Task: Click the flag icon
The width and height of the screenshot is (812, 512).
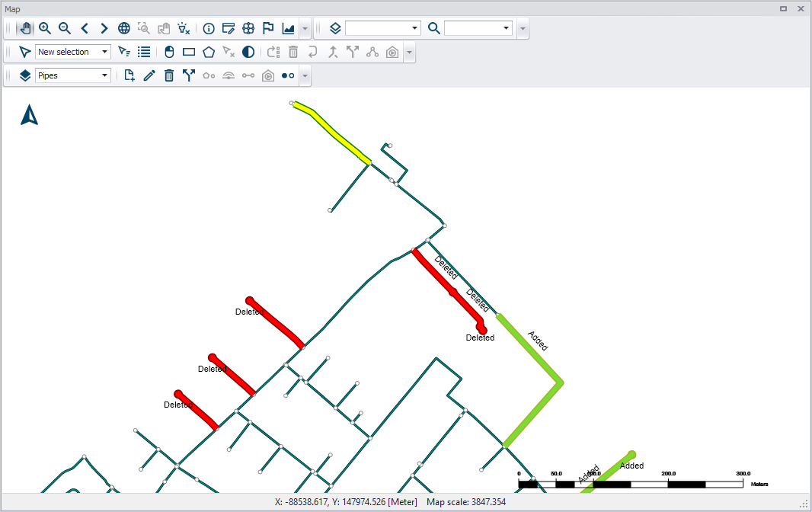Action: pos(268,28)
